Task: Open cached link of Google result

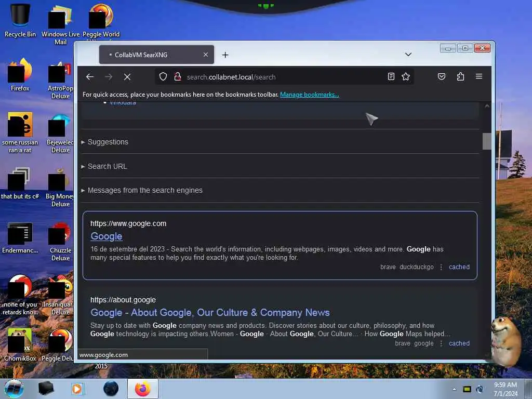Action: (459, 267)
